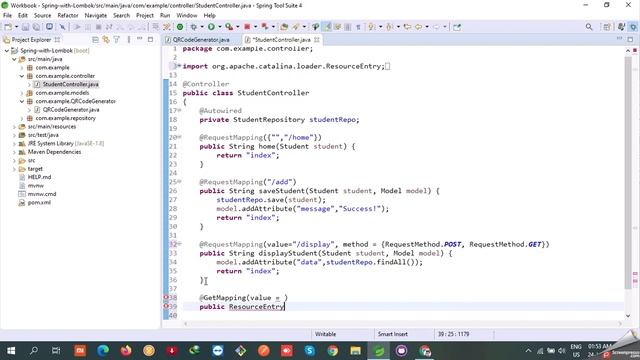Collapse the com.example.controller package
The image size is (640, 360).
(22, 76)
